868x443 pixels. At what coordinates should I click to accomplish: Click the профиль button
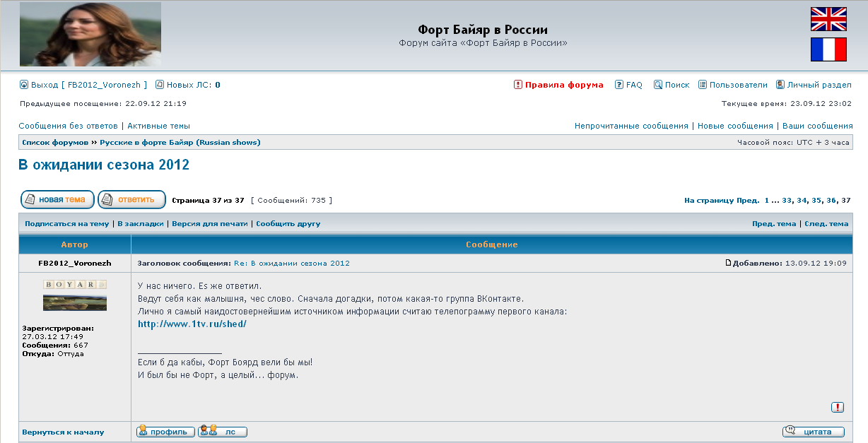click(166, 432)
